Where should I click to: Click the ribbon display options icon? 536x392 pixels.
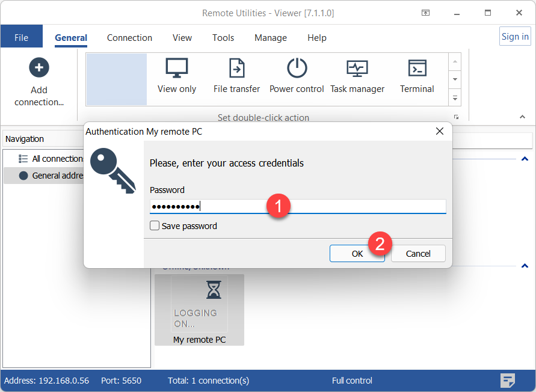tap(425, 13)
